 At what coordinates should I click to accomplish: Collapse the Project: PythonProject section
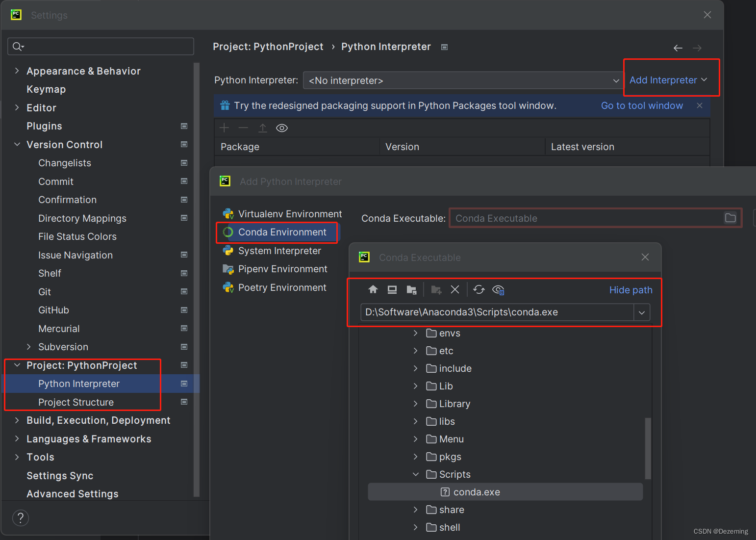17,365
